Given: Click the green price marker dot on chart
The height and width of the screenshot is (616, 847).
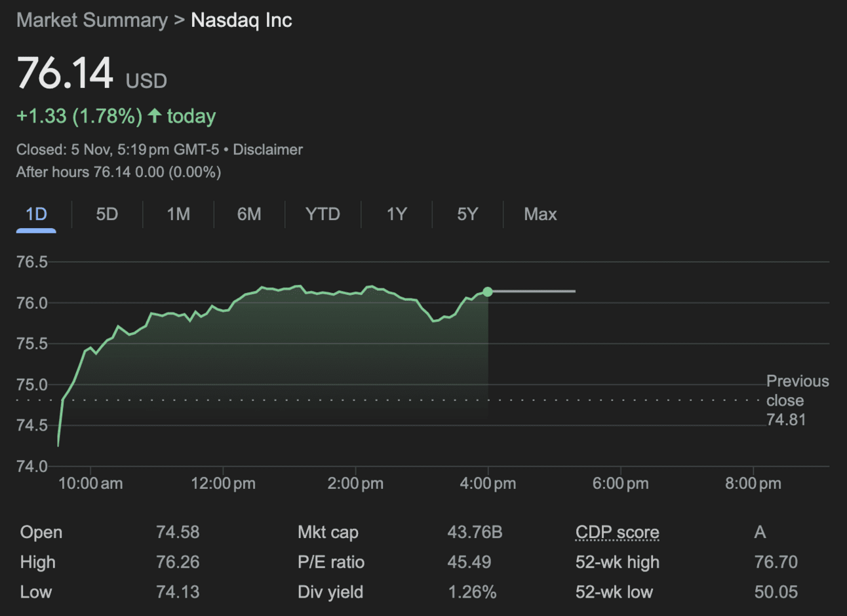Looking at the screenshot, I should pyautogui.click(x=488, y=292).
